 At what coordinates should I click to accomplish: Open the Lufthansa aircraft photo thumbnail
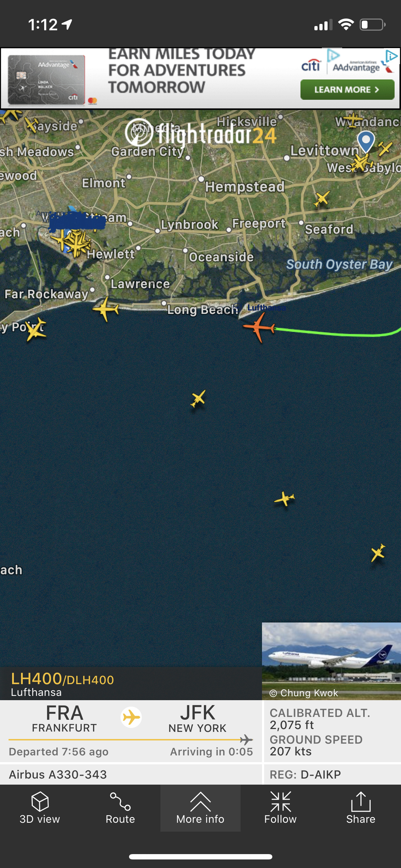[331, 661]
